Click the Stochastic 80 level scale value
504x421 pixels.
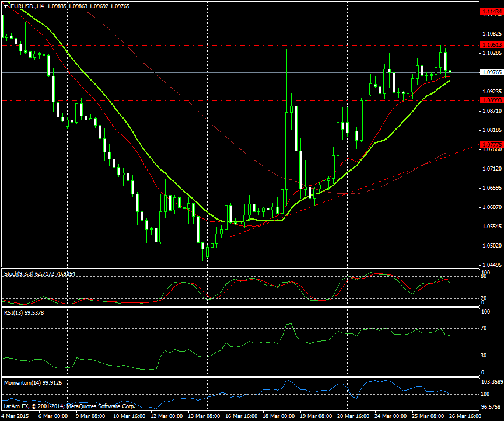click(x=484, y=278)
